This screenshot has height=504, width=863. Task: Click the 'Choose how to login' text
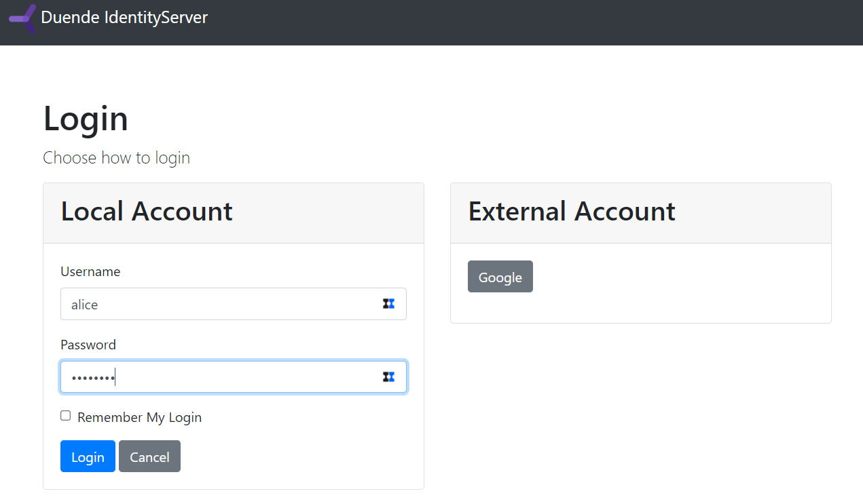point(117,158)
